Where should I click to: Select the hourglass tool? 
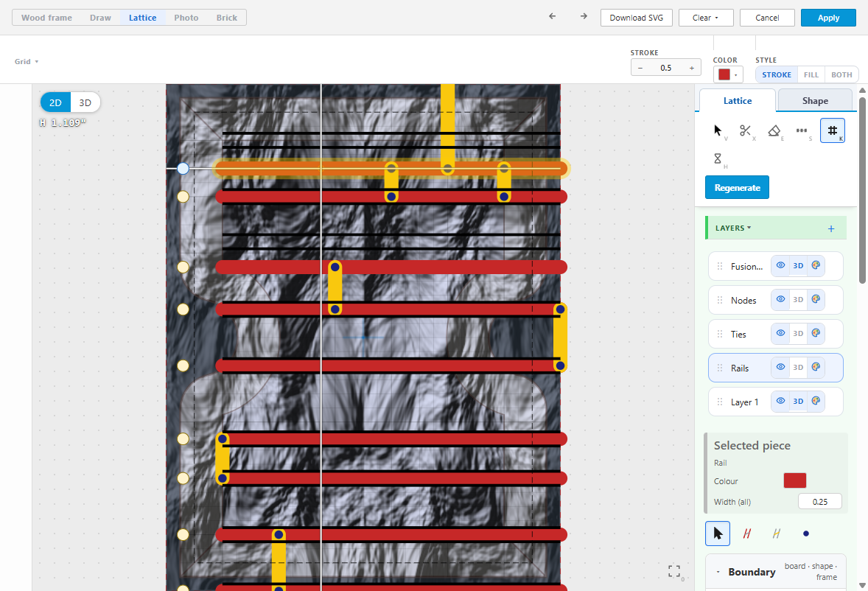click(718, 159)
